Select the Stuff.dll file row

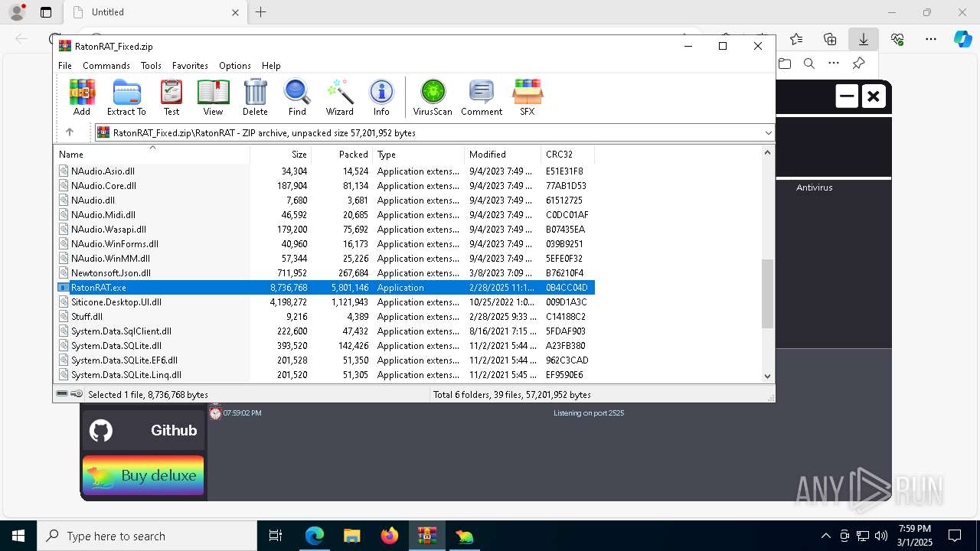325,317
